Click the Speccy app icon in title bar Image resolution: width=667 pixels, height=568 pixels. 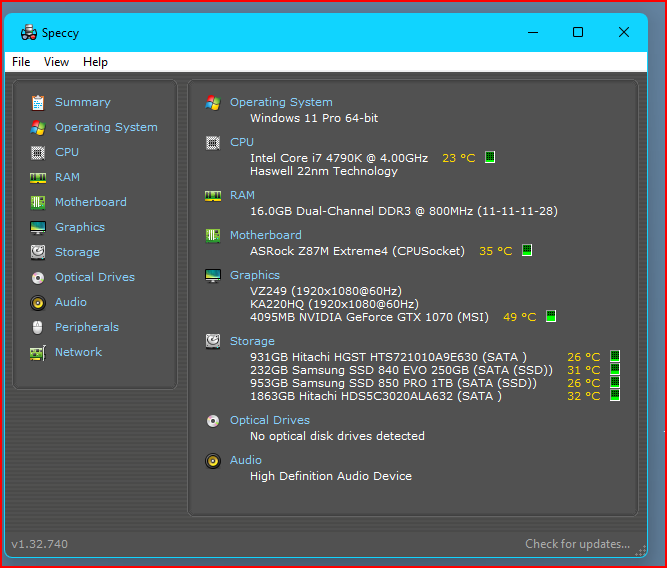coord(29,33)
